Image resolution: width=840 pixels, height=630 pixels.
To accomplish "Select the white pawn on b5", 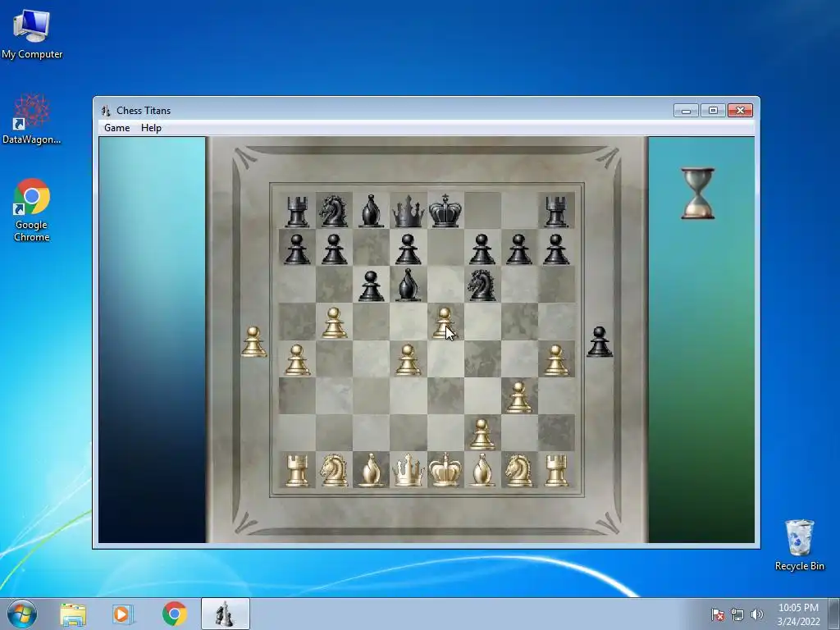I will point(334,322).
